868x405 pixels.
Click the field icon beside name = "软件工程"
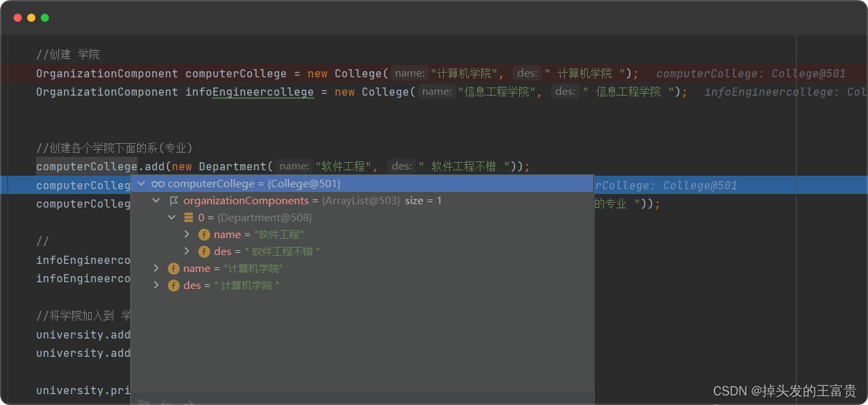[x=204, y=235]
